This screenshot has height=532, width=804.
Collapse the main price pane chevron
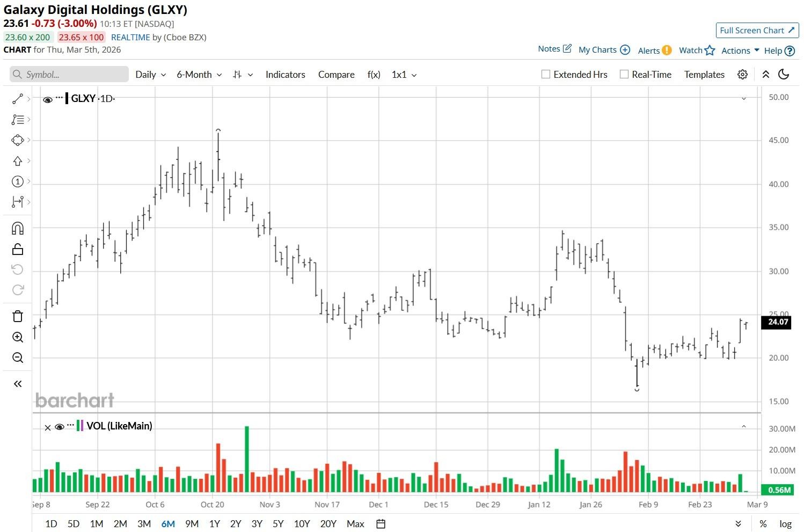click(744, 99)
